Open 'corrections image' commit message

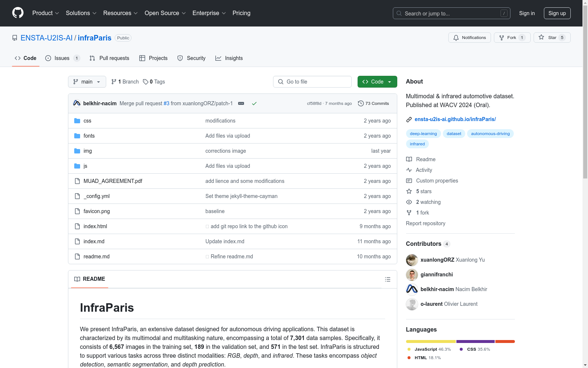pos(226,151)
